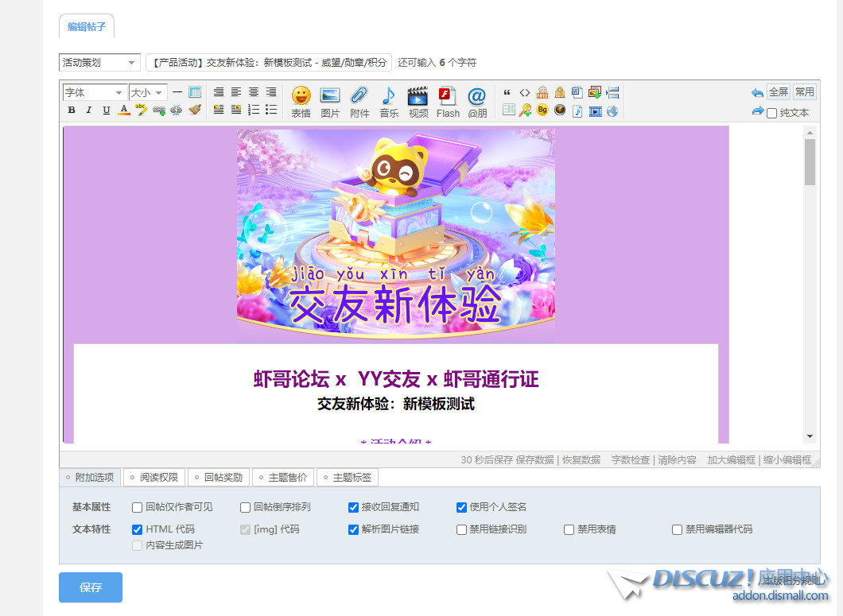Uncheck the 使用个人签名 option

click(461, 507)
